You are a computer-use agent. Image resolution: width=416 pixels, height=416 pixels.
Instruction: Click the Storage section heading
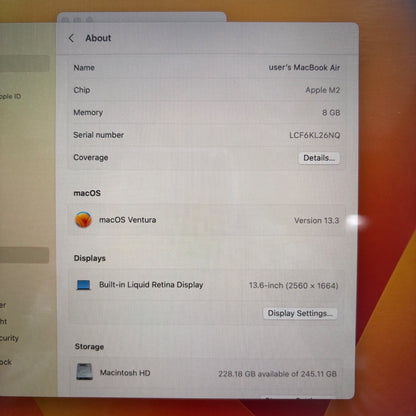[x=89, y=347]
